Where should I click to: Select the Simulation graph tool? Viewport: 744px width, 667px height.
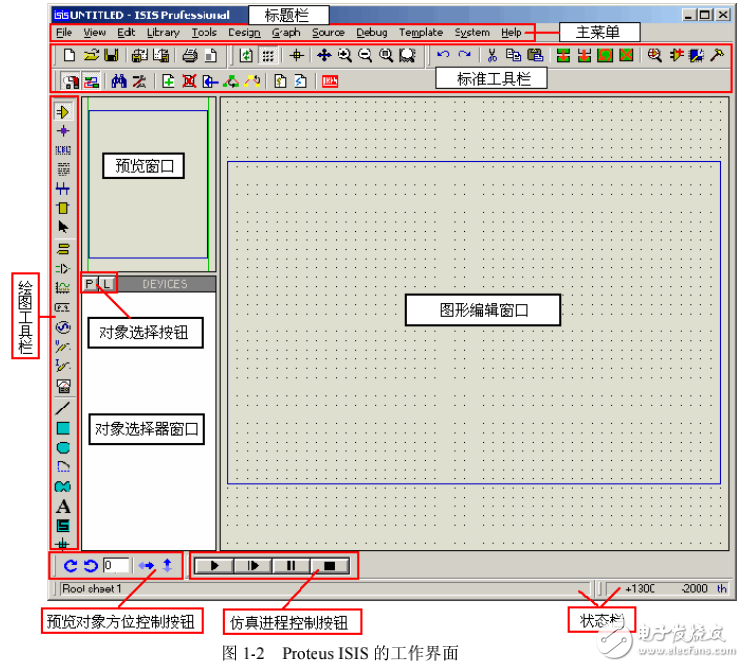[x=63, y=288]
